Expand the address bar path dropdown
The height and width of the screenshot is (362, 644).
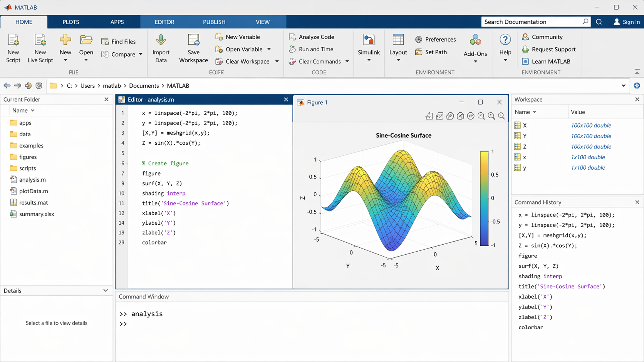click(624, 86)
